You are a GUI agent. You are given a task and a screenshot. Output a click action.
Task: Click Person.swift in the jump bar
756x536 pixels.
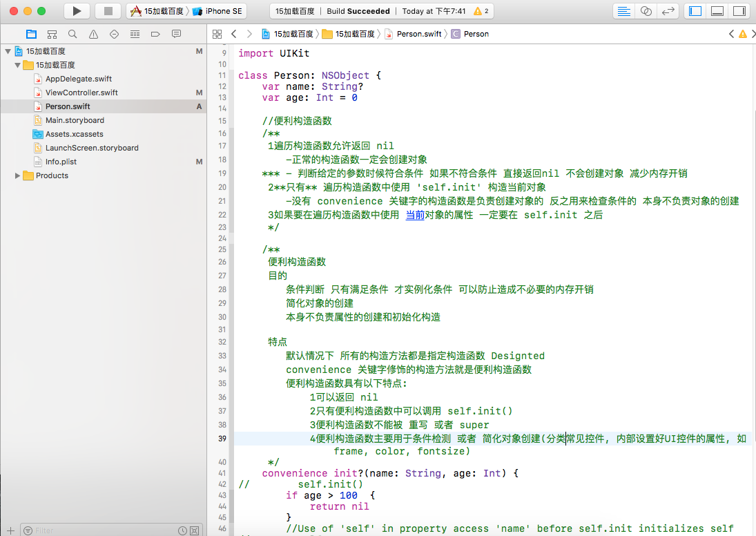click(x=414, y=34)
